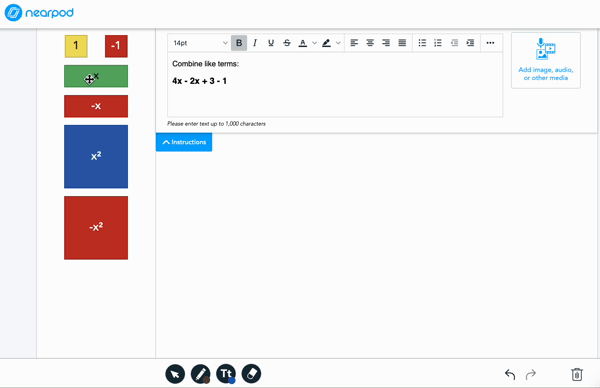Toggle italic formatting
Viewport: 600px width, 388px height.
pyautogui.click(x=255, y=43)
